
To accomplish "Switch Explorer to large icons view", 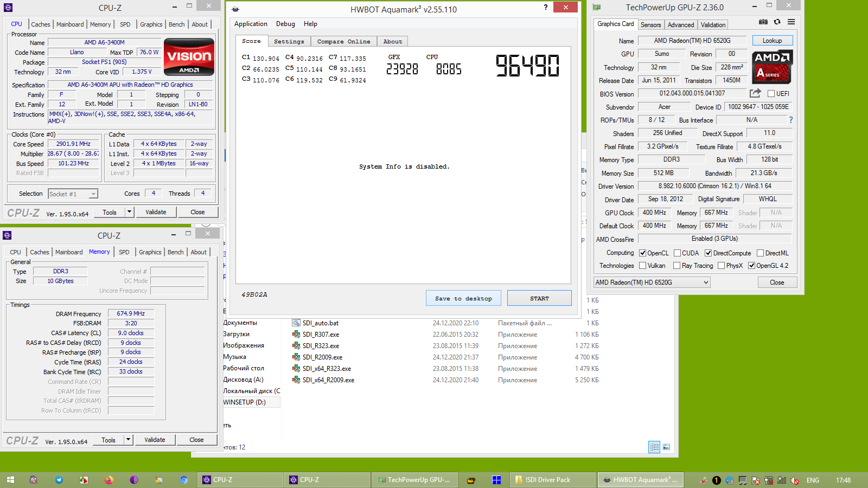I will (x=666, y=447).
